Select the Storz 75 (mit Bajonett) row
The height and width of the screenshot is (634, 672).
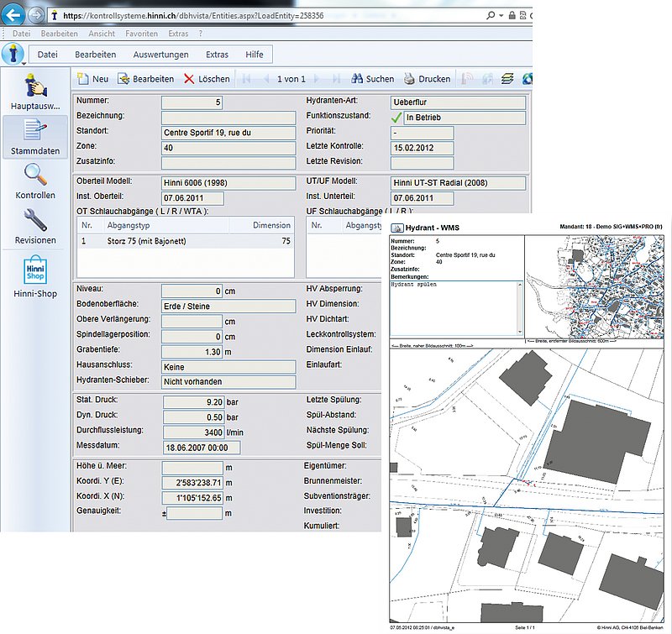pos(186,241)
